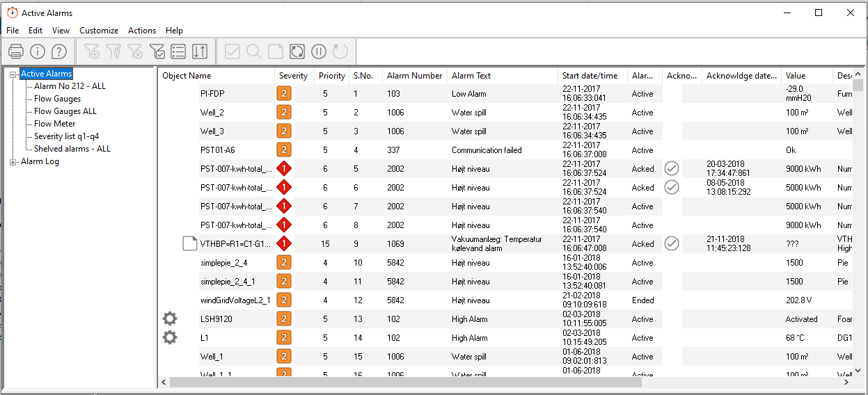The image size is (868, 395).
Task: Sort by Object Name column header
Action: [x=216, y=76]
